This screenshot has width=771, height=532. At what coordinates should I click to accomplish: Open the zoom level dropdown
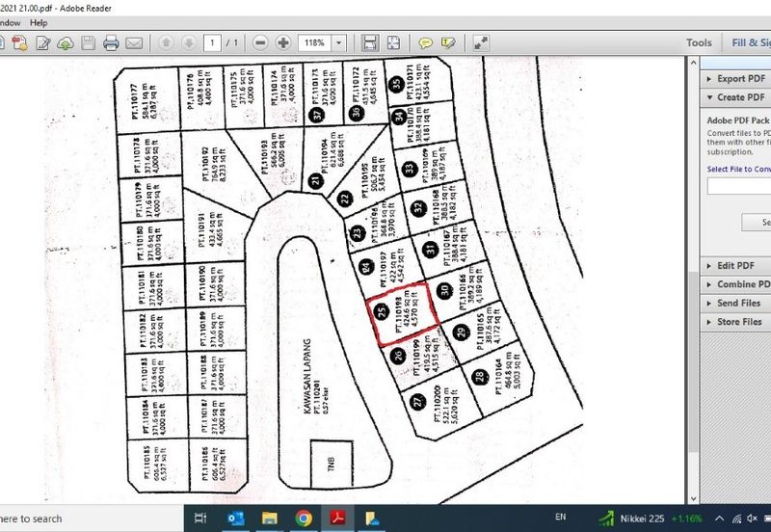tap(338, 43)
